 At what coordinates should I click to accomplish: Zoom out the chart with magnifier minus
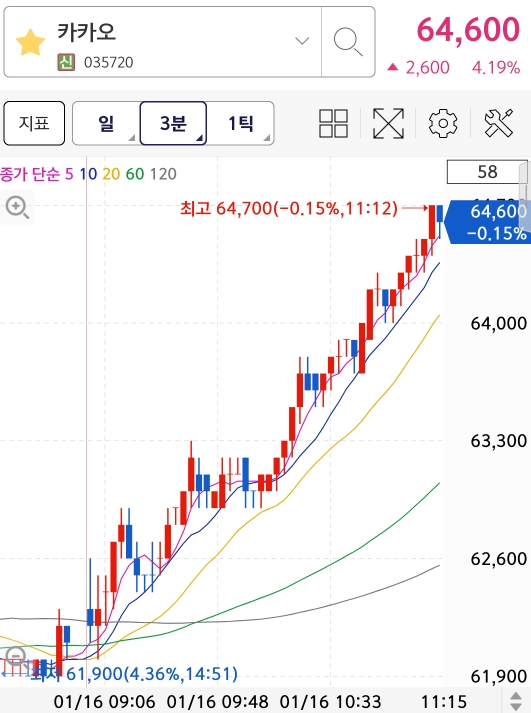(16, 656)
